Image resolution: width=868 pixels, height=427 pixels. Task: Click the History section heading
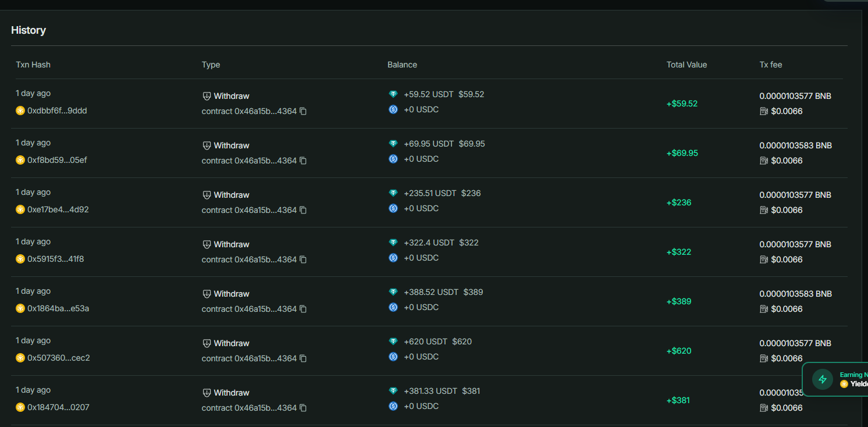coord(29,30)
